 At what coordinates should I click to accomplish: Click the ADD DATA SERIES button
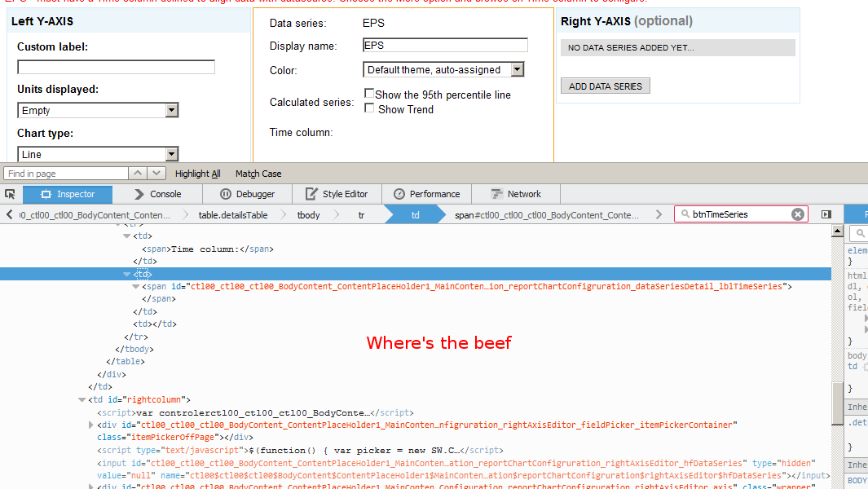(605, 86)
